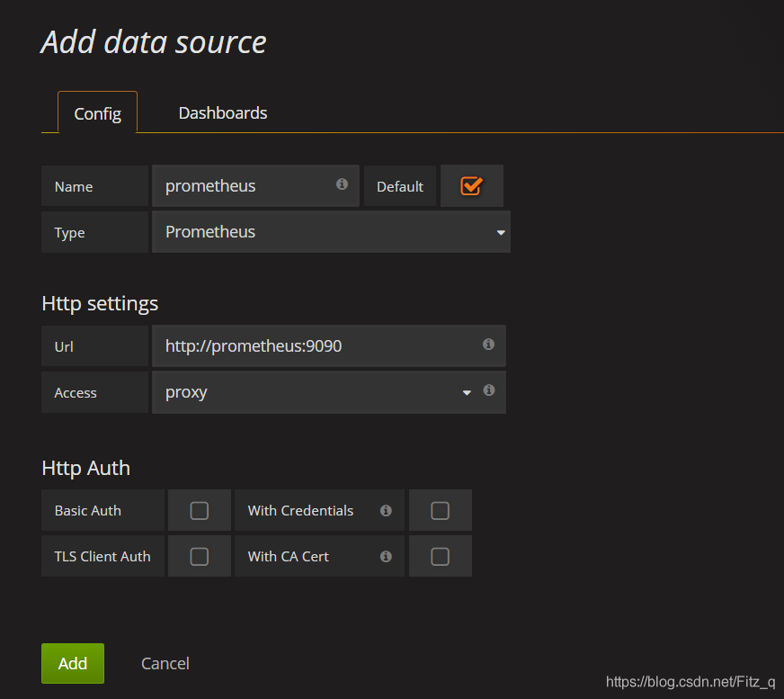The image size is (784, 699).
Task: Click the Cancel link
Action: [x=165, y=664]
